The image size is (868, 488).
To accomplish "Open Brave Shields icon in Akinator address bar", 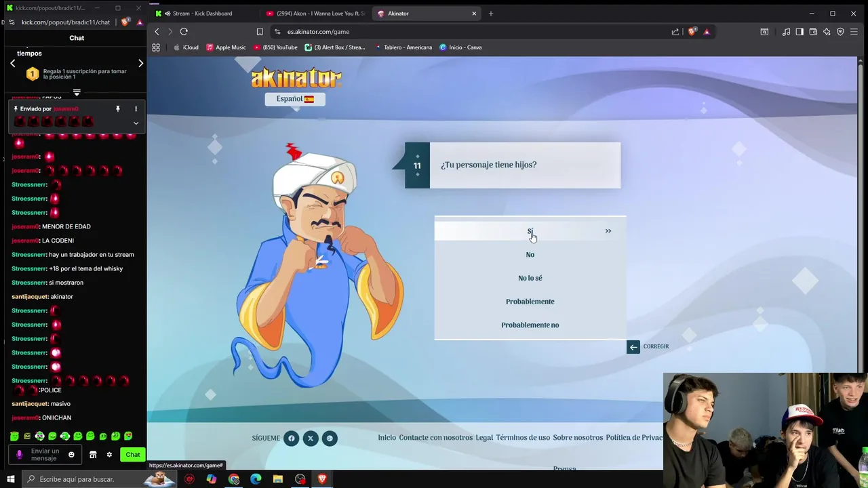I will pyautogui.click(x=692, y=32).
